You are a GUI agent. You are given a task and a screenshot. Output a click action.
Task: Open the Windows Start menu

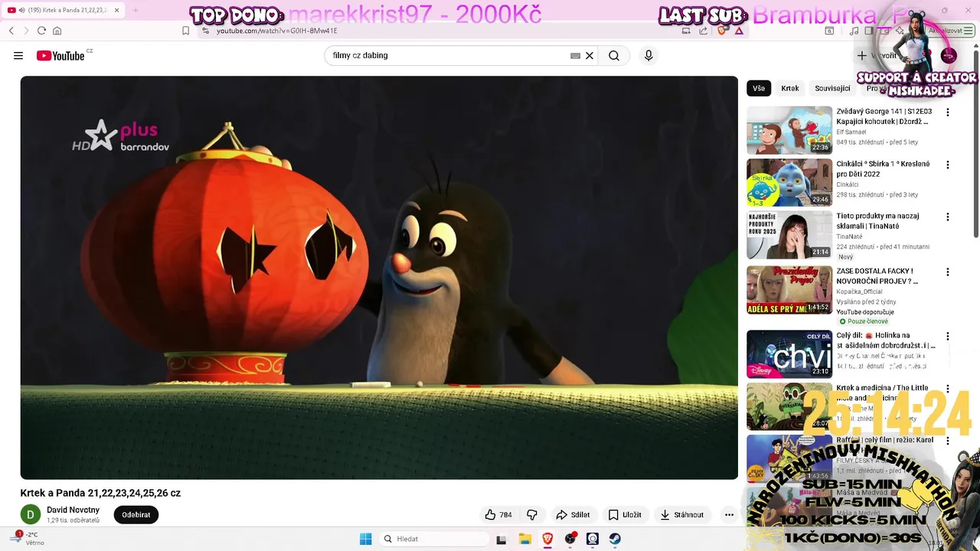click(x=365, y=539)
